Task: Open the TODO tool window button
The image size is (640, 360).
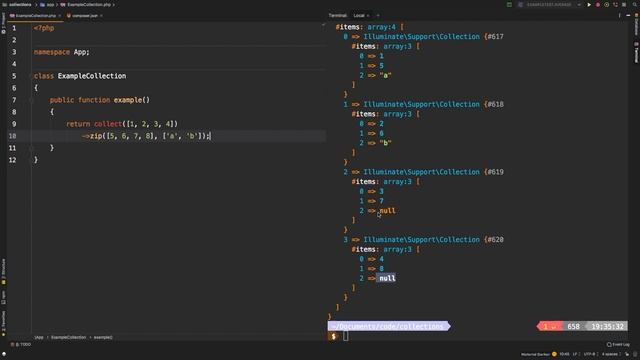Action: [21, 344]
